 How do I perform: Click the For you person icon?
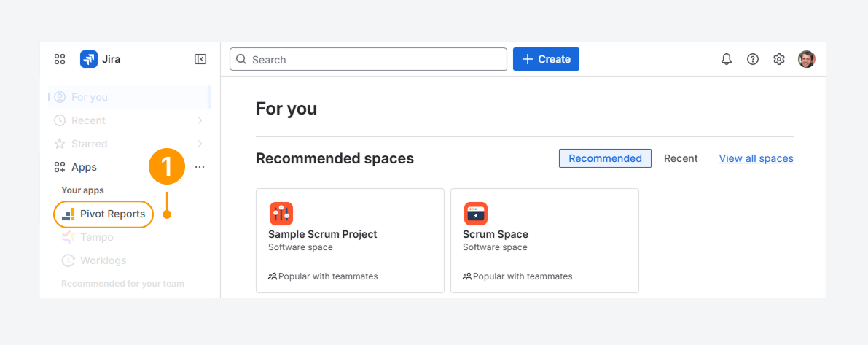[x=60, y=97]
